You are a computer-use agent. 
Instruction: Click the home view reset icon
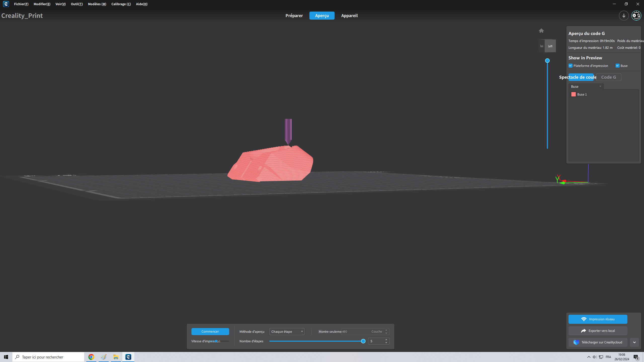coord(541,31)
